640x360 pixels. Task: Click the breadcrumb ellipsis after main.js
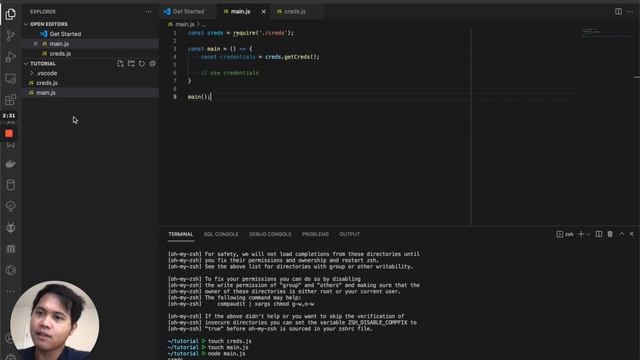[x=204, y=24]
